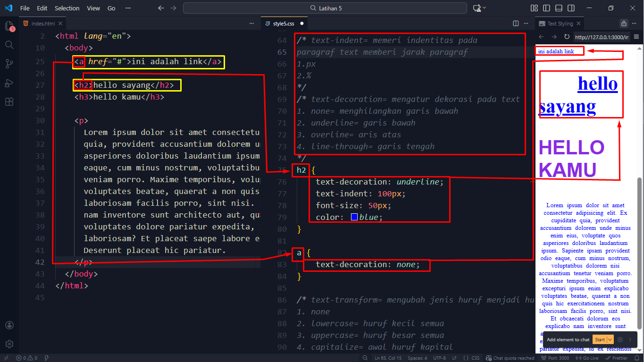
Task: Open the Extensions view
Action: 9,102
